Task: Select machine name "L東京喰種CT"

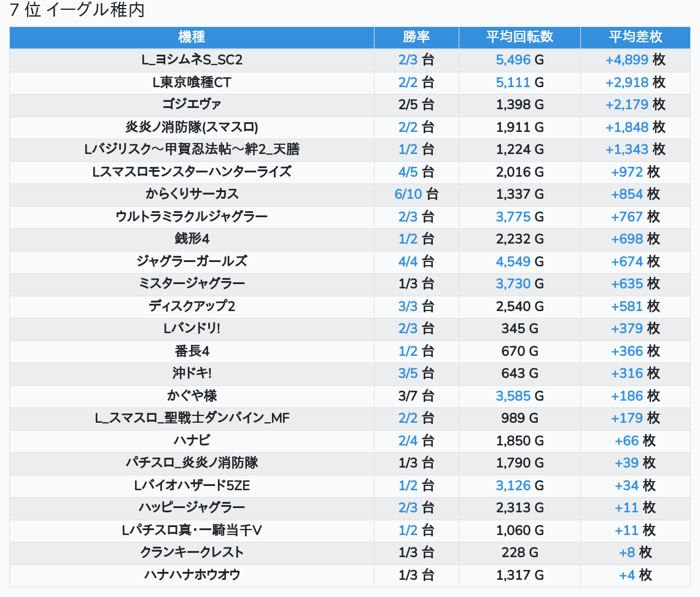Action: tap(192, 83)
